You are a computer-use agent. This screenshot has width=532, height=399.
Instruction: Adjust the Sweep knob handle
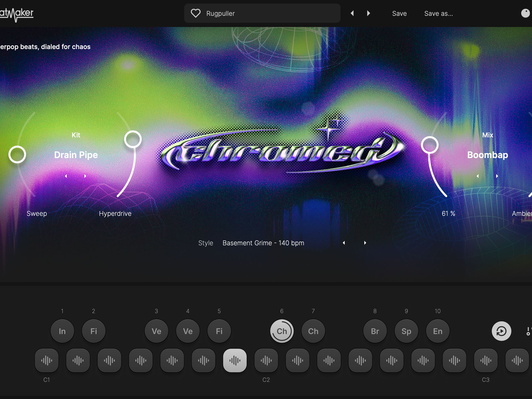click(x=17, y=155)
